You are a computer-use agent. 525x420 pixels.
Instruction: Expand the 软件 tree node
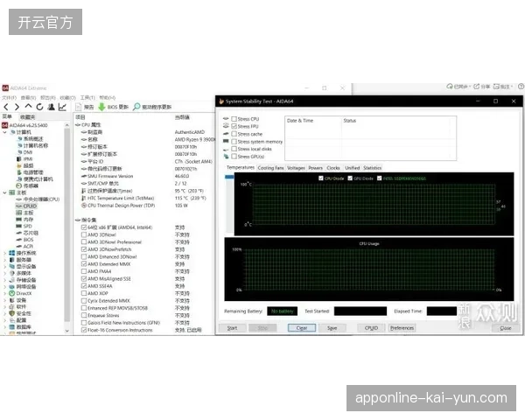[4, 307]
